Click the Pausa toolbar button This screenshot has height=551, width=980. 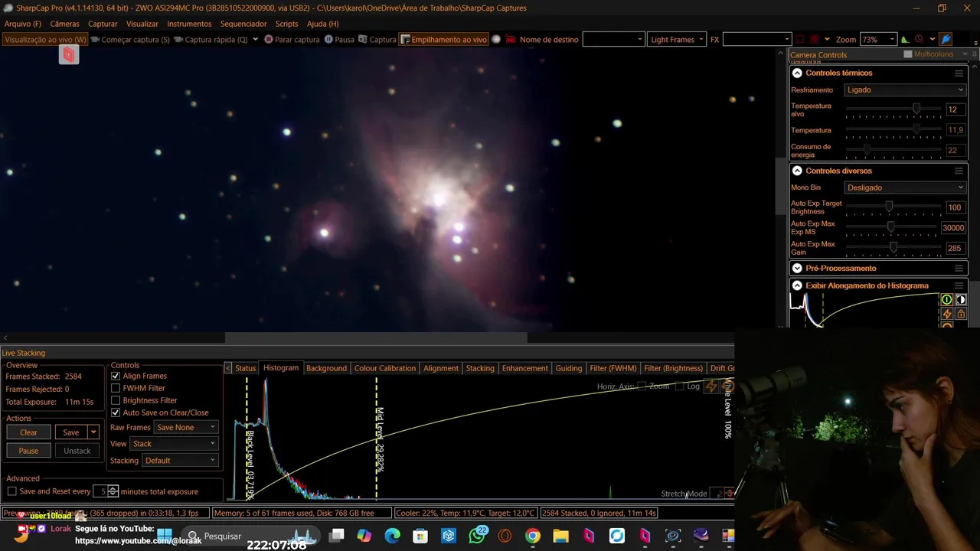(x=339, y=40)
